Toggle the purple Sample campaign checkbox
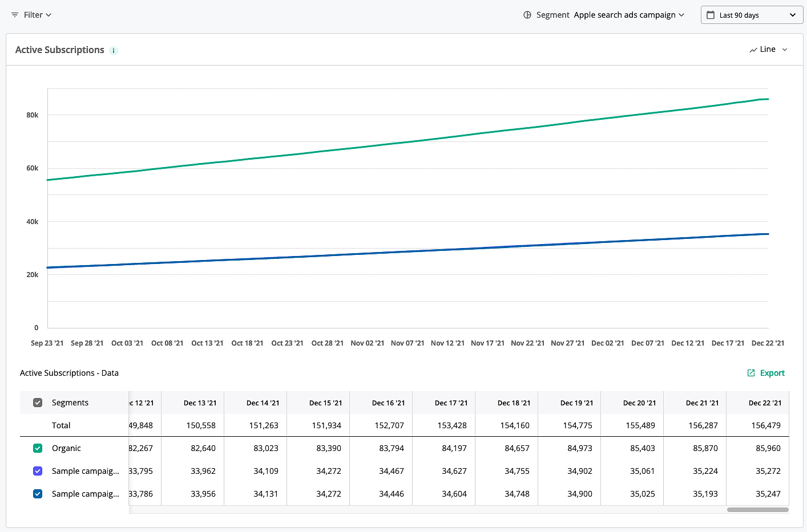Viewport: 807px width, 532px height. click(x=38, y=471)
